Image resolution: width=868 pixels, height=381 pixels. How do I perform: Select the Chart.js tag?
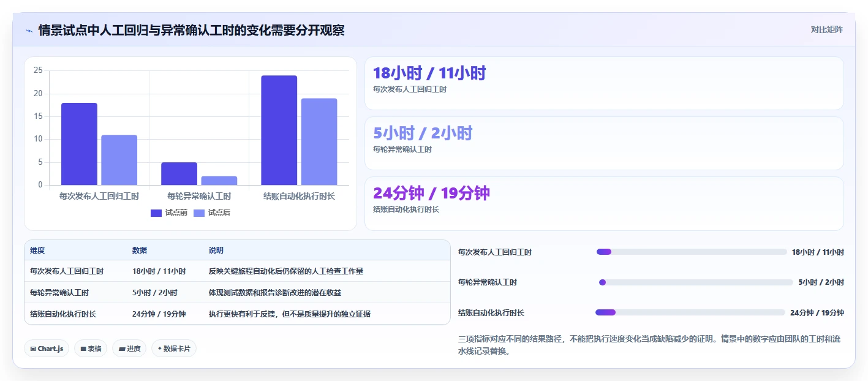[x=47, y=349]
